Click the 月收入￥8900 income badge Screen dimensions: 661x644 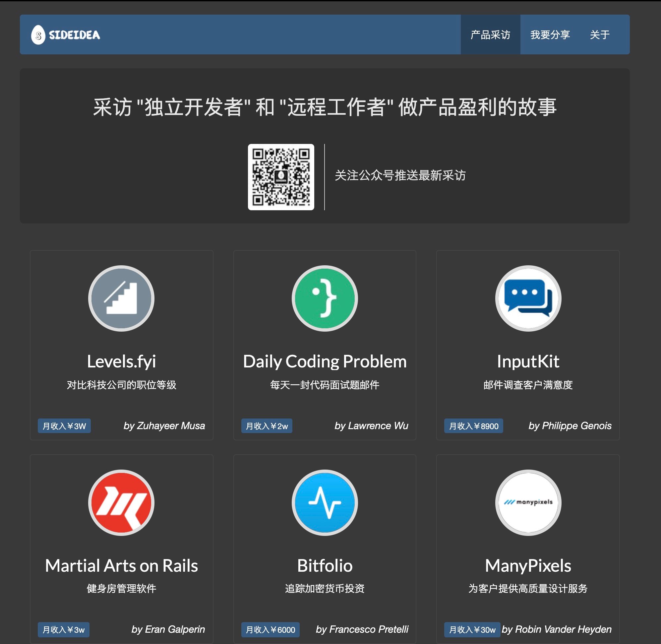click(473, 426)
